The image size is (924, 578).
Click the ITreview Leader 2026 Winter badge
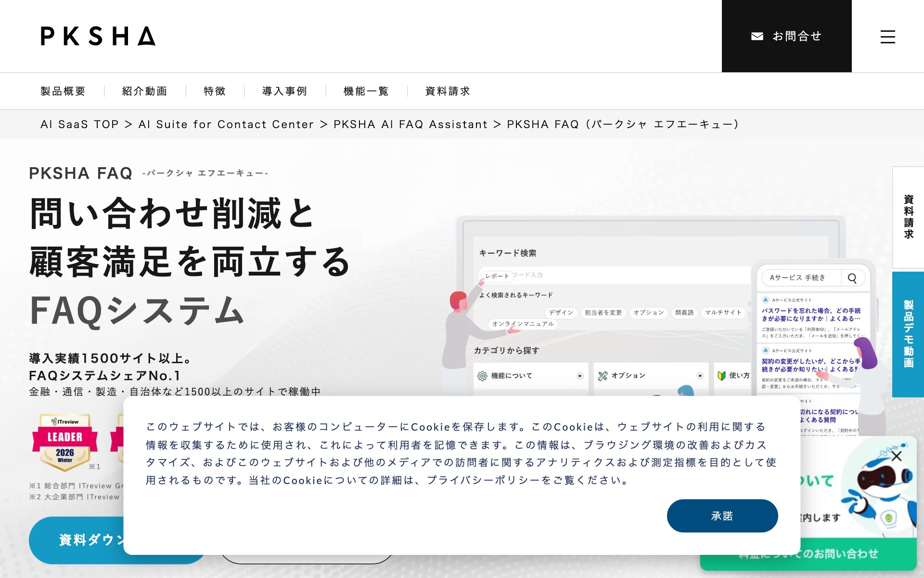65,442
